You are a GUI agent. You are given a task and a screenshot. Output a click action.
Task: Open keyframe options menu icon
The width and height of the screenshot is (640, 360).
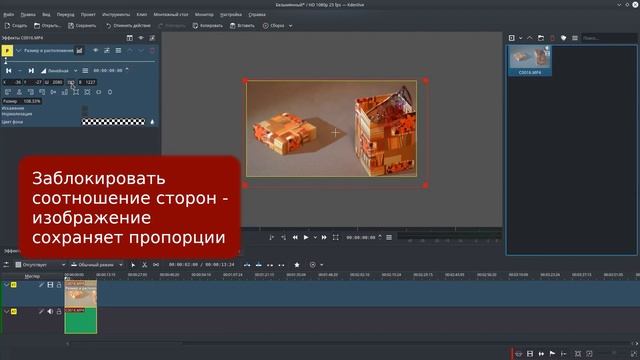(85, 71)
